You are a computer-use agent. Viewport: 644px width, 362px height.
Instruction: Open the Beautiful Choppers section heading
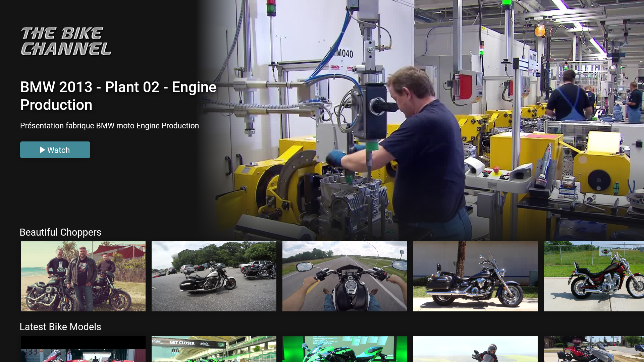(60, 232)
